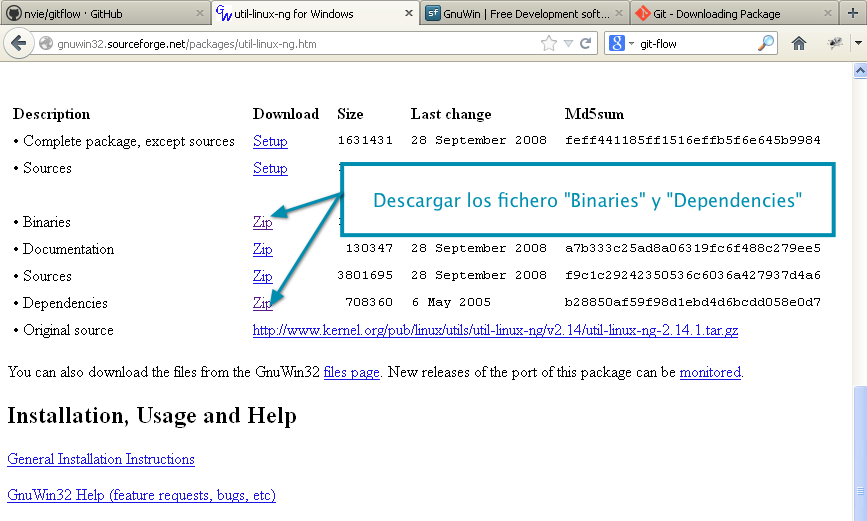Click the bug add-on toolbar icon

tap(834, 43)
